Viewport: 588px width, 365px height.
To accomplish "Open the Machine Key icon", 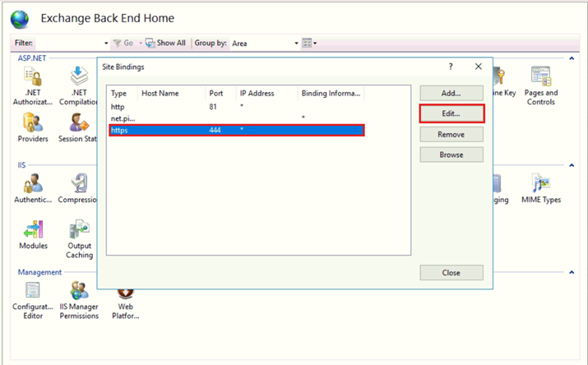I will coord(500,76).
